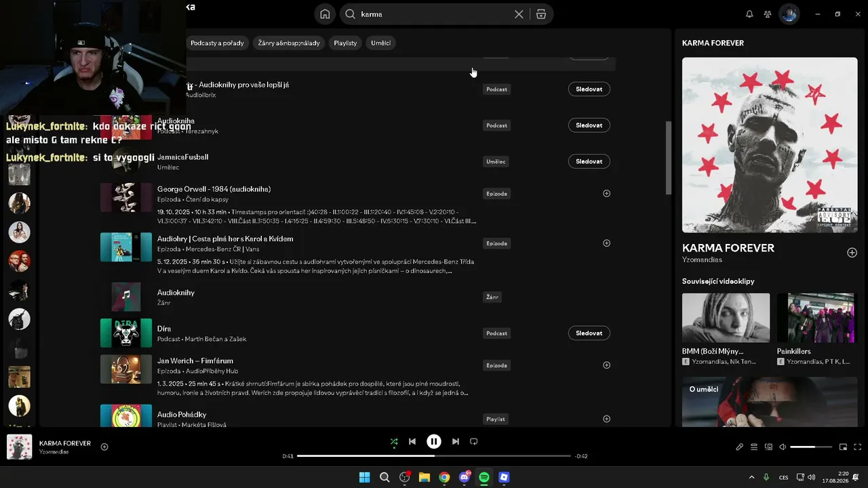Save the Audiohry Cesta plná her episode
Image resolution: width=868 pixels, height=488 pixels.
[607, 243]
